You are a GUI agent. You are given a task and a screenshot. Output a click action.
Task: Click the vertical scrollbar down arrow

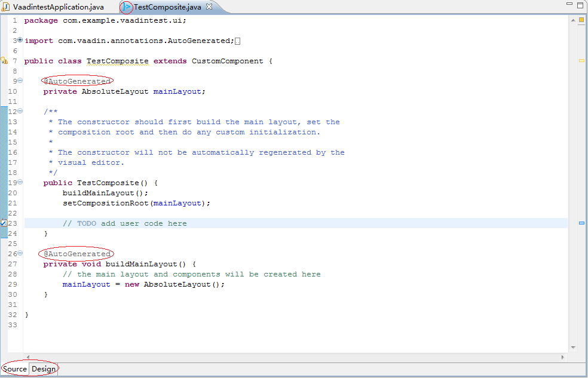click(573, 348)
